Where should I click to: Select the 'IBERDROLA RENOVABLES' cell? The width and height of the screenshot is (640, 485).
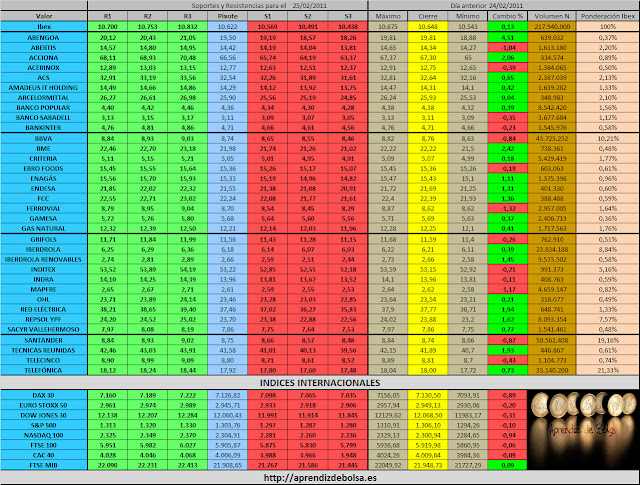tap(44, 260)
